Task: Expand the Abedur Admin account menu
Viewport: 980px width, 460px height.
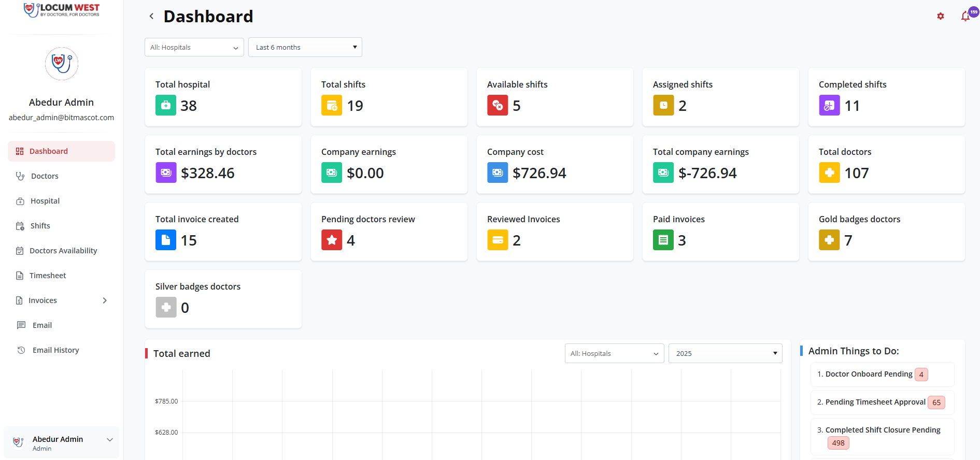Action: (109, 440)
